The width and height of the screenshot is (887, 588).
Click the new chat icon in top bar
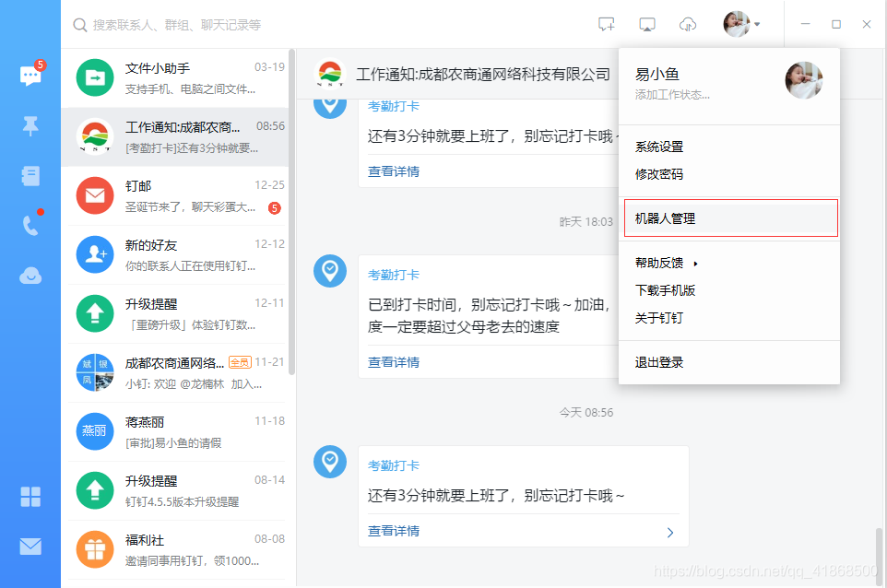pyautogui.click(x=607, y=24)
